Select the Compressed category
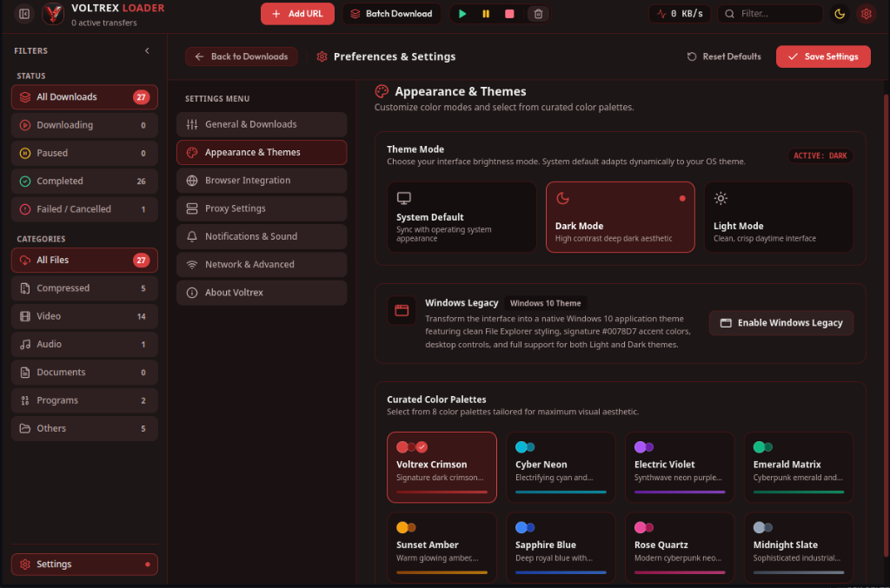The image size is (890, 588). (84, 288)
